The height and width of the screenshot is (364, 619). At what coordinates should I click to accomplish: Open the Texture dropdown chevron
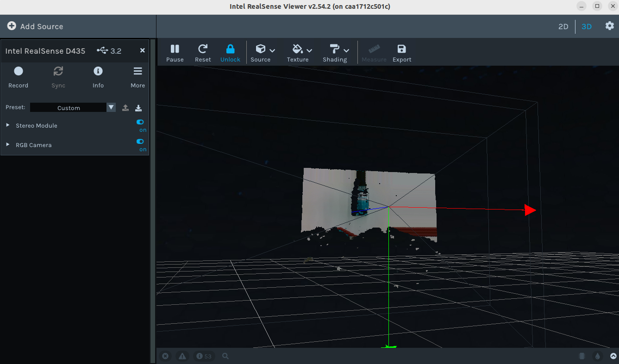click(309, 50)
